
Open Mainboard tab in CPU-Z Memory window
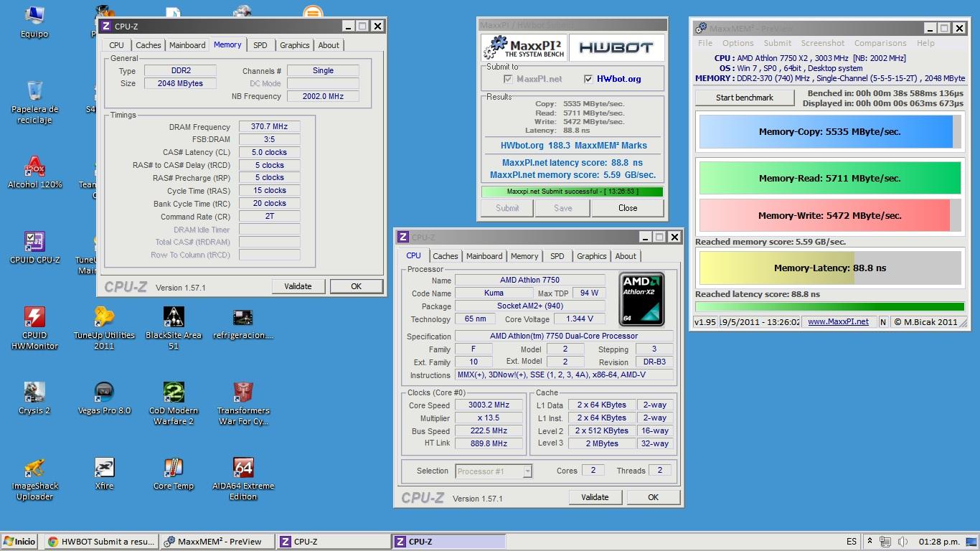tap(187, 45)
